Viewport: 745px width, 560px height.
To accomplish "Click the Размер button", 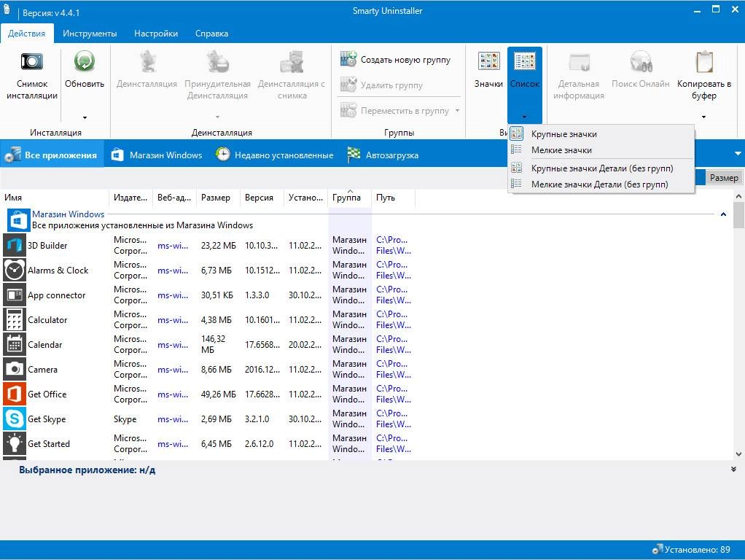I will (724, 177).
